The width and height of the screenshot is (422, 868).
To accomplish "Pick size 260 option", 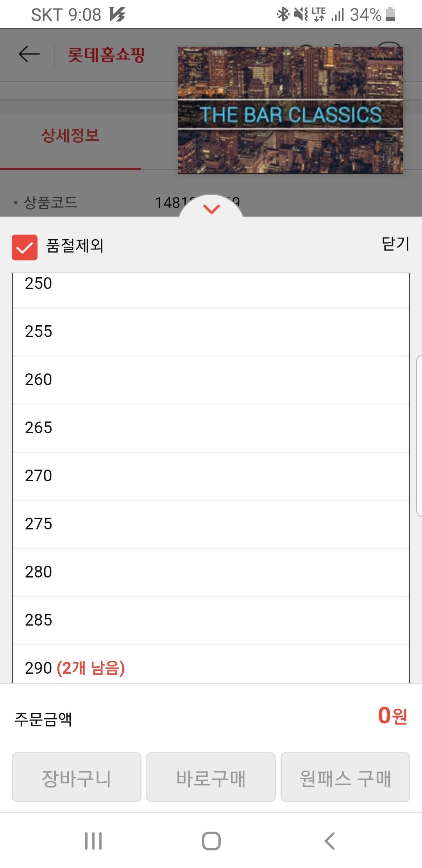I will 211,380.
